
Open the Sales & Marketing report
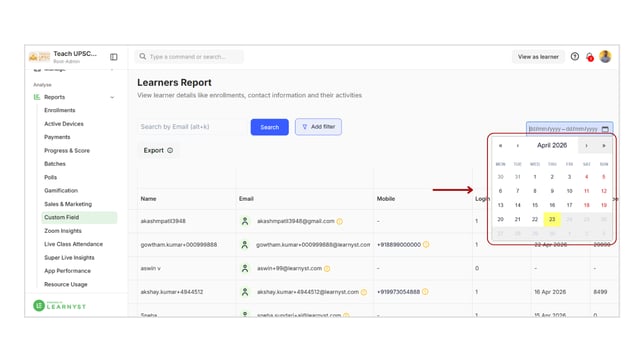[x=68, y=204]
